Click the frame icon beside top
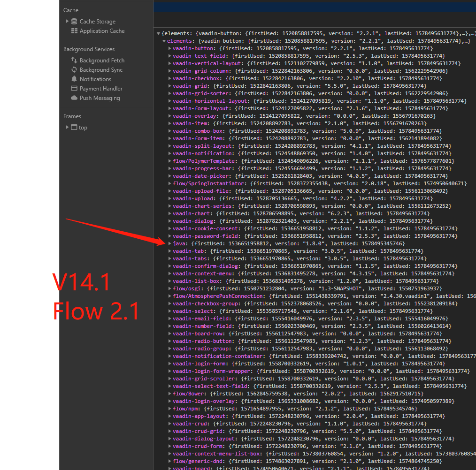 click(x=74, y=127)
